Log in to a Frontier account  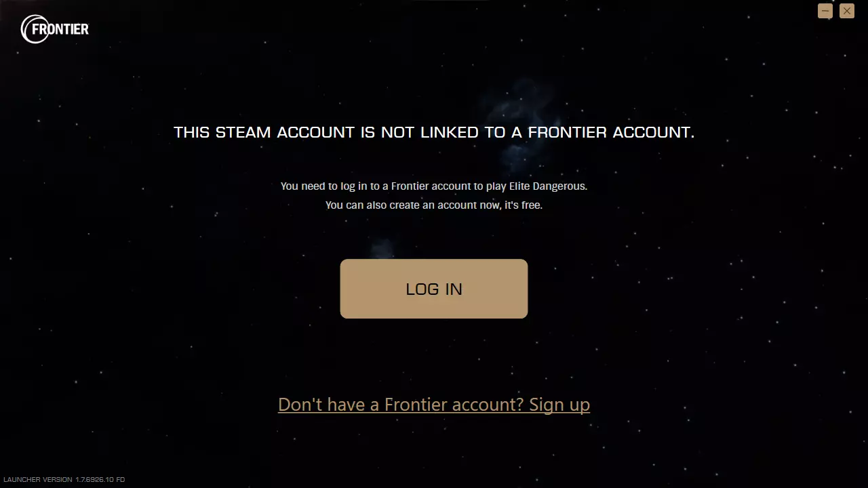tap(434, 289)
